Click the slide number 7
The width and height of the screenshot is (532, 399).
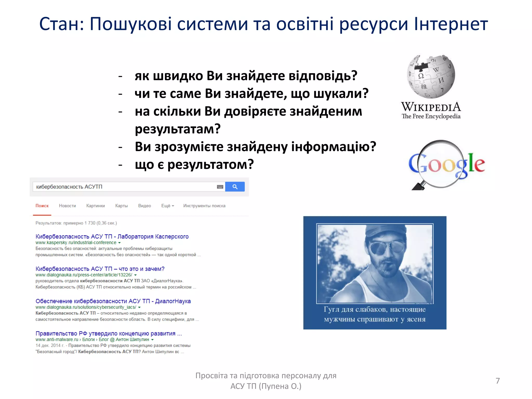click(498, 381)
